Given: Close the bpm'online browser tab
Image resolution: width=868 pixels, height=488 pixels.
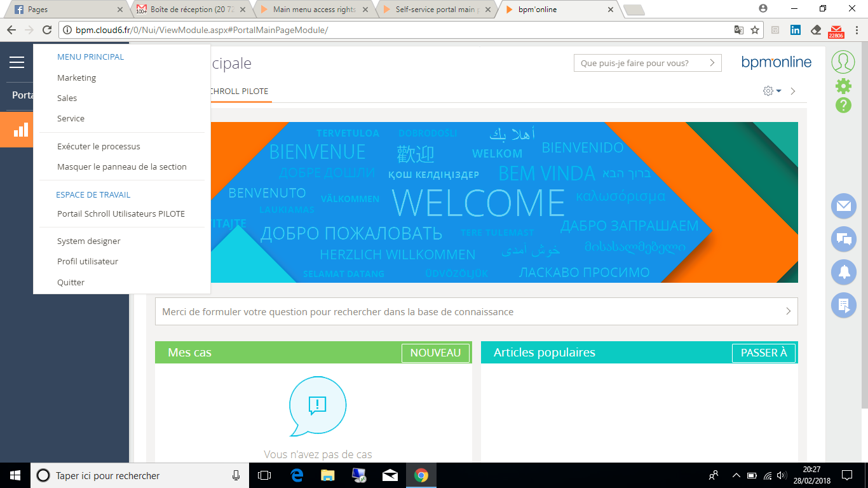Looking at the screenshot, I should (611, 10).
